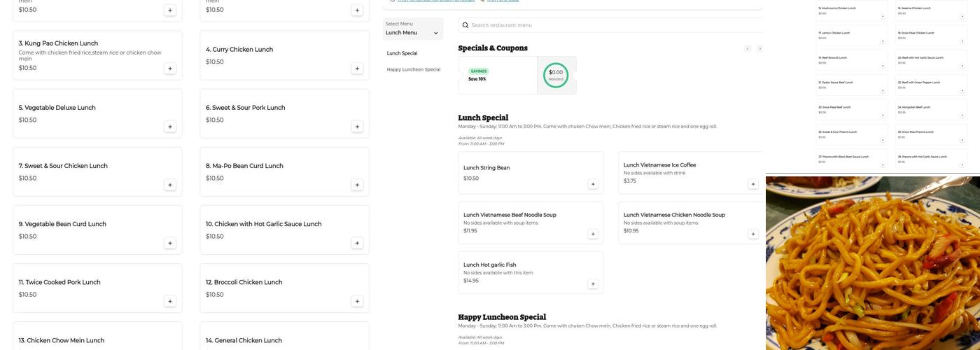980x350 pixels.
Task: Add Sweet & Sour Pork Lunch
Action: coord(357,127)
